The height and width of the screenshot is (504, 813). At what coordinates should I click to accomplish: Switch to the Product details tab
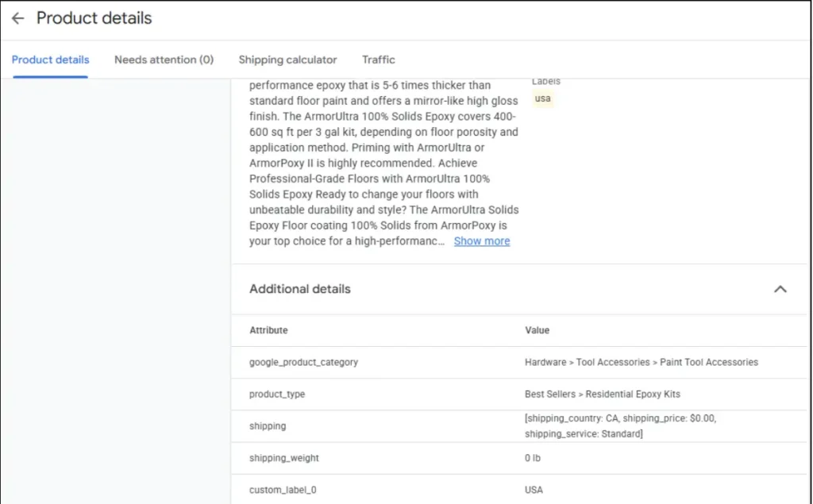click(50, 60)
